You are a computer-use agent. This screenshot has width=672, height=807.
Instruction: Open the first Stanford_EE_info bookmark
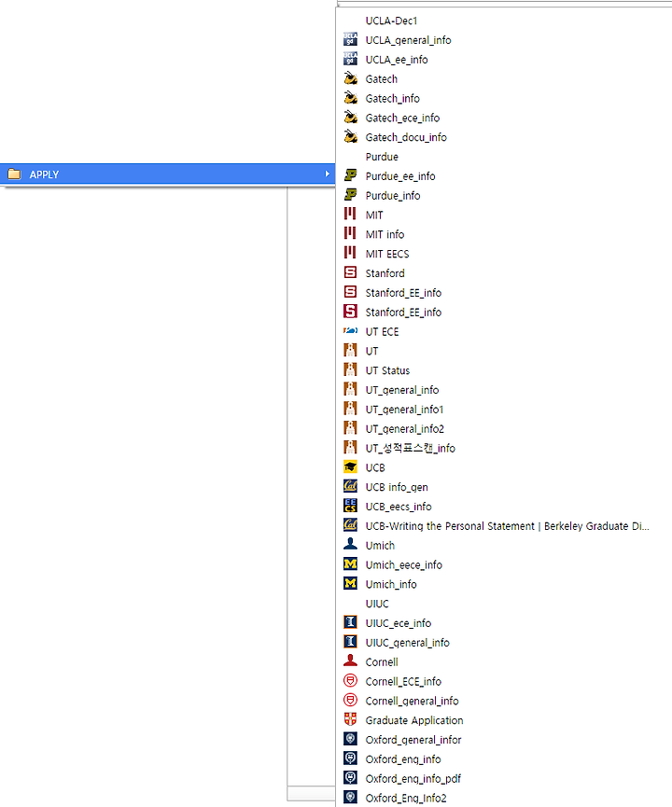coord(403,293)
